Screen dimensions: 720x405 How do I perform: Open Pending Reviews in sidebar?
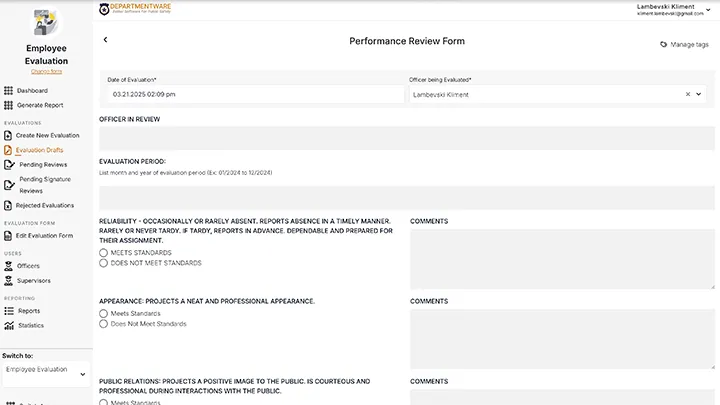pyautogui.click(x=43, y=164)
